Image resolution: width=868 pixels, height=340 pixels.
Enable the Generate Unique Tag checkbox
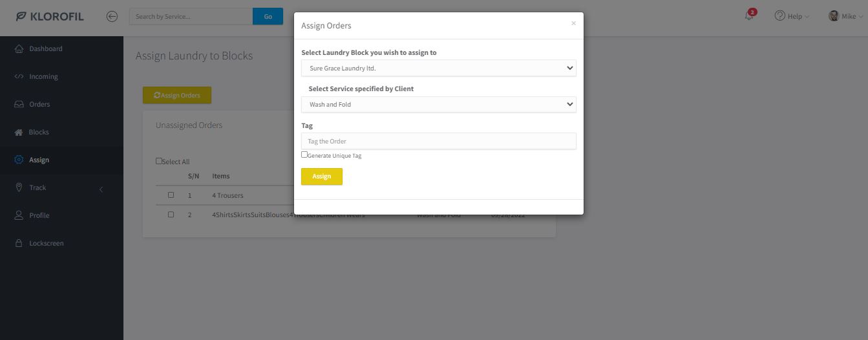(304, 155)
